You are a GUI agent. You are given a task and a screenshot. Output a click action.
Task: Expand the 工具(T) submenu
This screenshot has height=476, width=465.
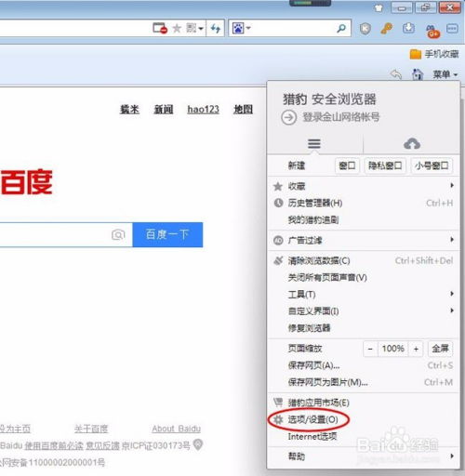pyautogui.click(x=364, y=294)
